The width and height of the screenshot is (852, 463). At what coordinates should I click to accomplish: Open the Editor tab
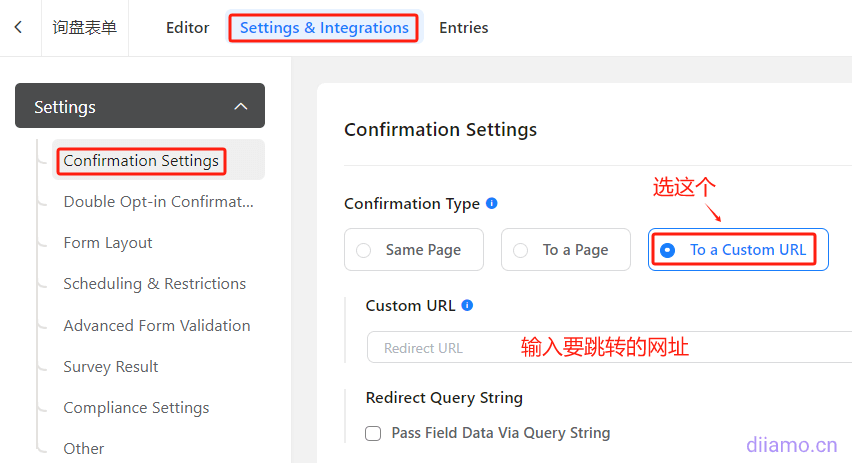click(x=188, y=28)
